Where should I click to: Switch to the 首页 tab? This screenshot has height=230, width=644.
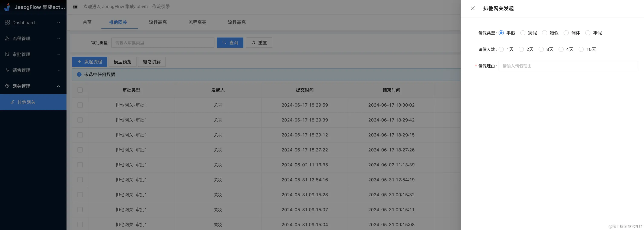87,22
